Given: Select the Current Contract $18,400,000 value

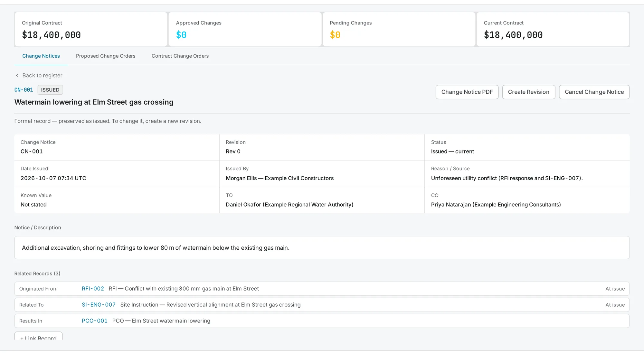Looking at the screenshot, I should pos(513,35).
